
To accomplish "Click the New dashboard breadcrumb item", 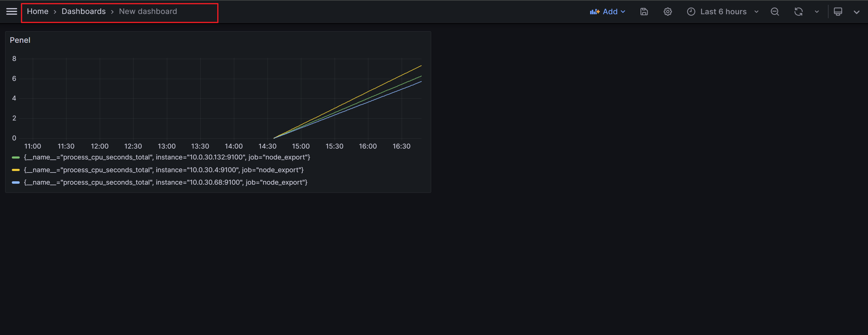I will pyautogui.click(x=147, y=12).
